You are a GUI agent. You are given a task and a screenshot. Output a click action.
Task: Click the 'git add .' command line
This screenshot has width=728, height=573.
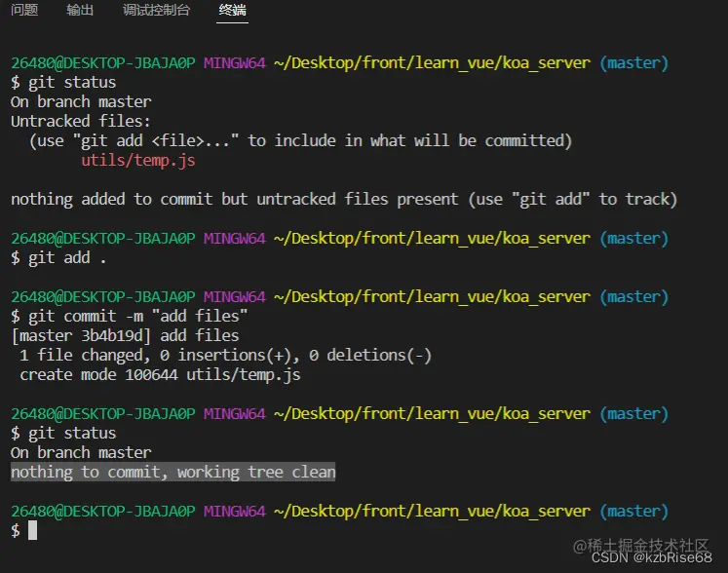59,257
